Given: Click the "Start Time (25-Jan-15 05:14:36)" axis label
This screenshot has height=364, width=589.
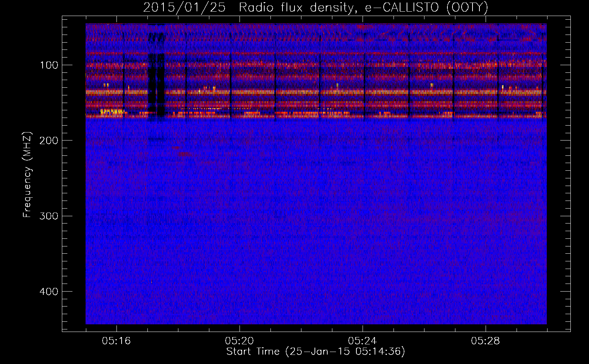Looking at the screenshot, I should click(316, 352).
